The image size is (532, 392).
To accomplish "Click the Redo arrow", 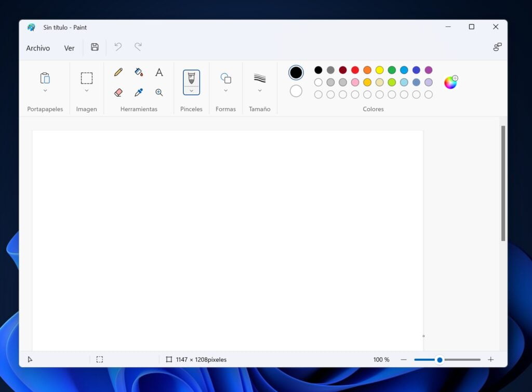I will [138, 47].
